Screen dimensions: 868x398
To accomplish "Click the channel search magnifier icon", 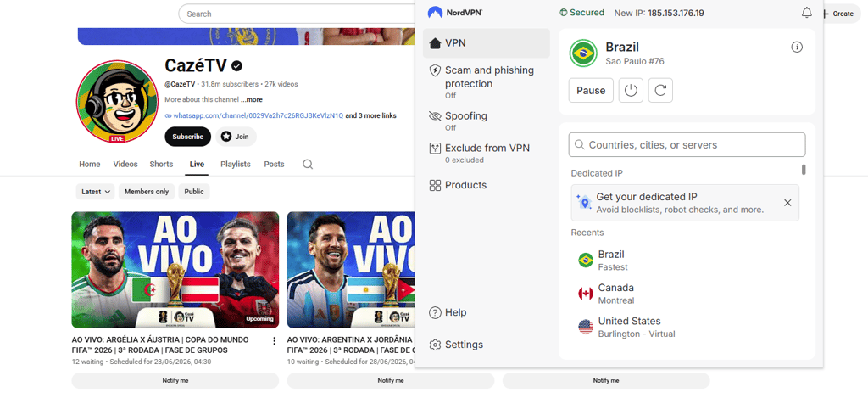I will (308, 164).
